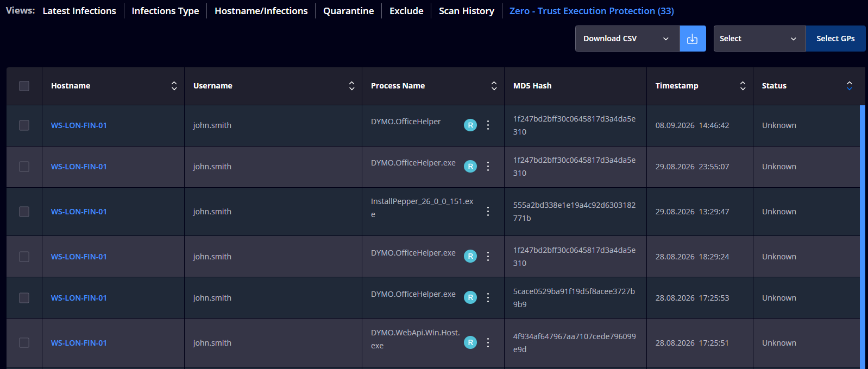Screen dimensions: 868x369
Task: Check the row dated 08.09.2026 14:46:42
Action: pos(24,125)
